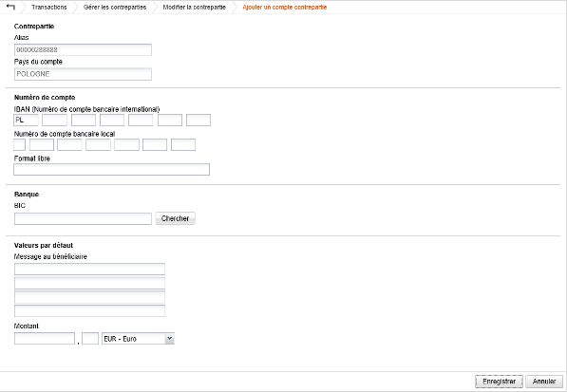Image resolution: width=567 pixels, height=392 pixels.
Task: Click the Montant decimals field
Action: click(x=90, y=339)
